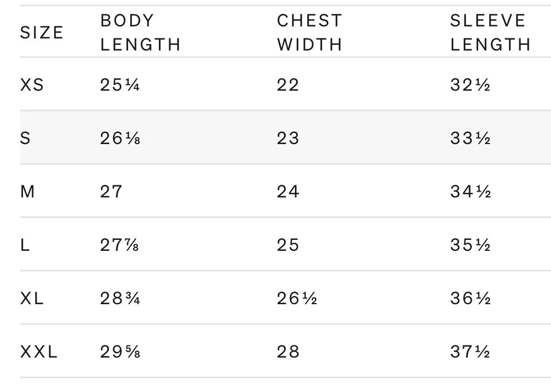Image resolution: width=551 pixels, height=392 pixels.
Task: Click the XL size label
Action: pyautogui.click(x=32, y=298)
